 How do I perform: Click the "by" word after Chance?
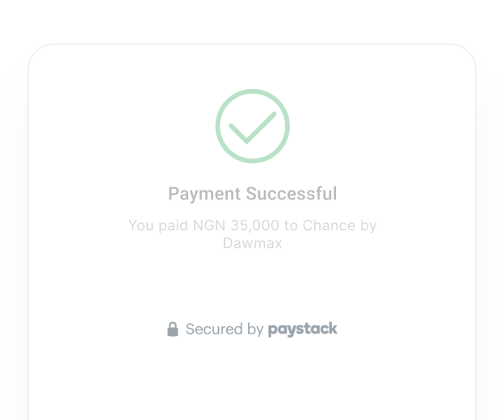click(368, 226)
